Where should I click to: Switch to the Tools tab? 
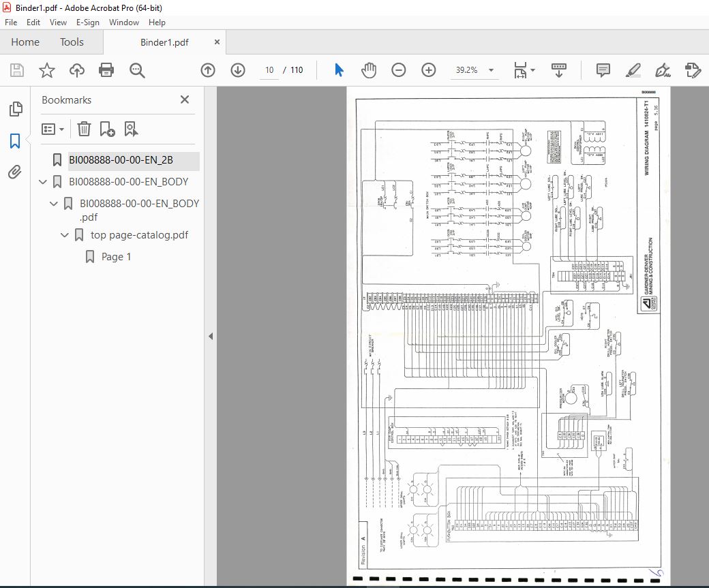pyautogui.click(x=72, y=42)
